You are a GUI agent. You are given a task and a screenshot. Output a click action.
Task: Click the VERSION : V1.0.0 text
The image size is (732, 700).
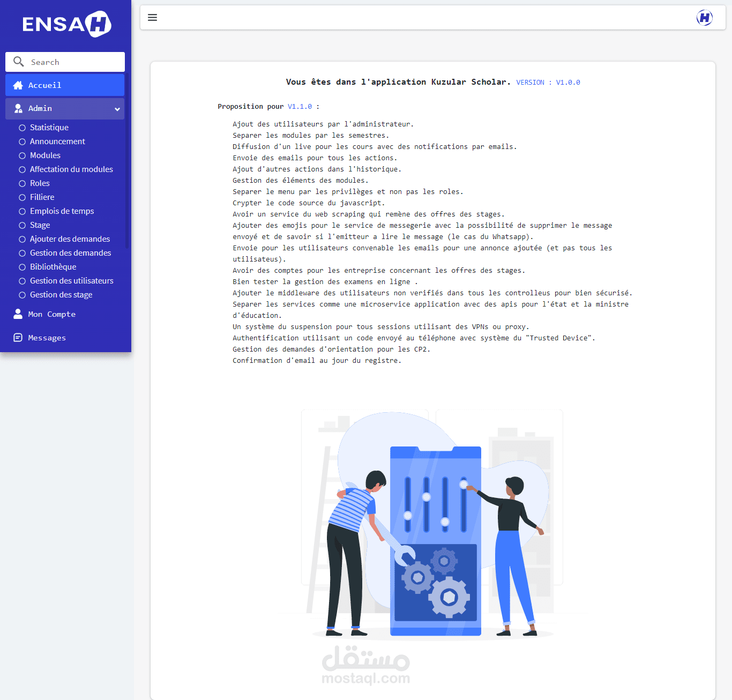548,83
